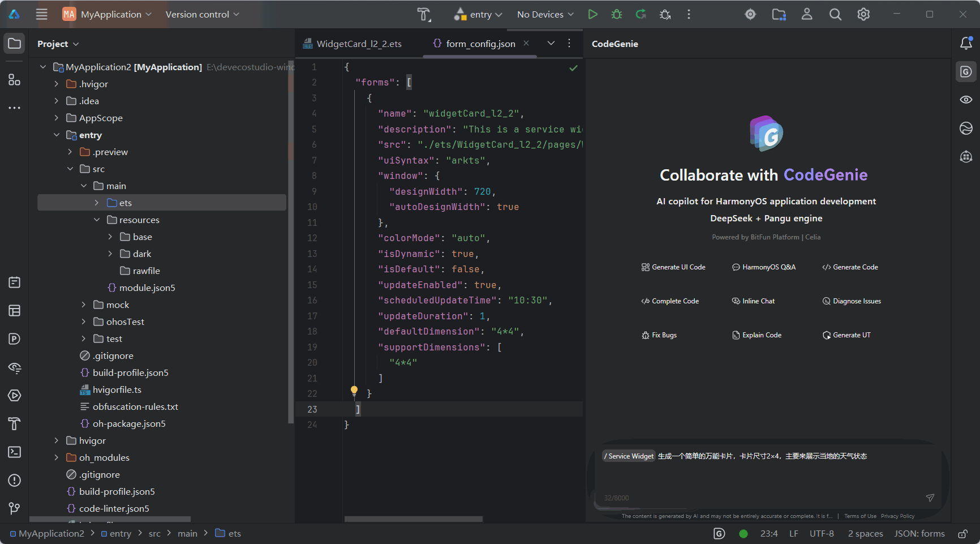Click the send message arrow in CodeGenie
Screen dimensions: 980x544
tap(930, 498)
